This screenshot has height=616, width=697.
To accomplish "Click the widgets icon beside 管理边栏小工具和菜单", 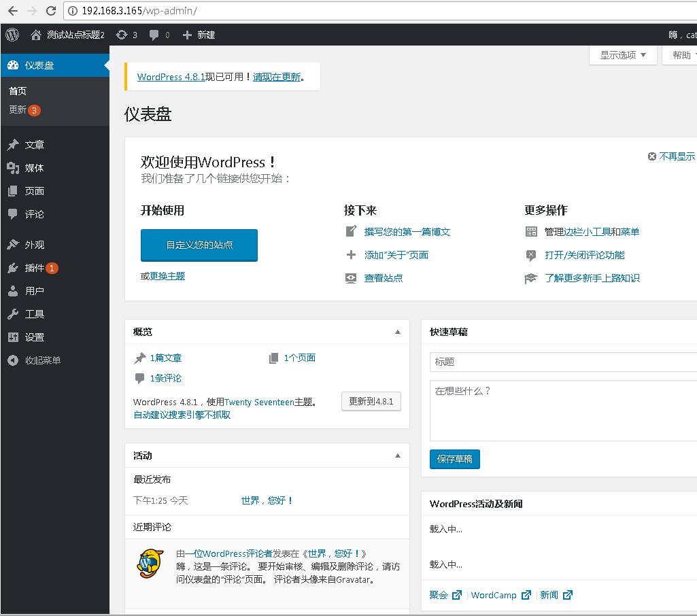I will click(531, 231).
